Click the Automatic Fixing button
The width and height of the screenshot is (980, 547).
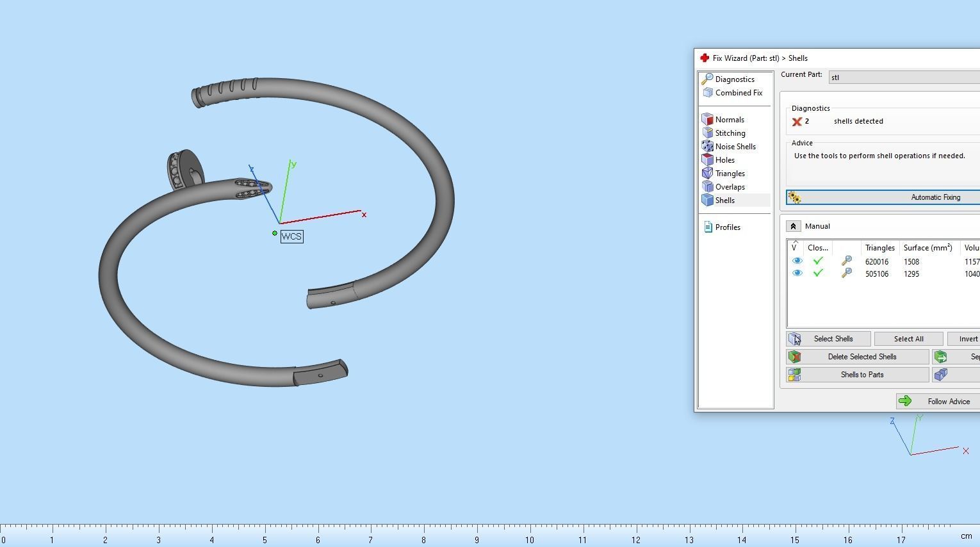(x=883, y=197)
